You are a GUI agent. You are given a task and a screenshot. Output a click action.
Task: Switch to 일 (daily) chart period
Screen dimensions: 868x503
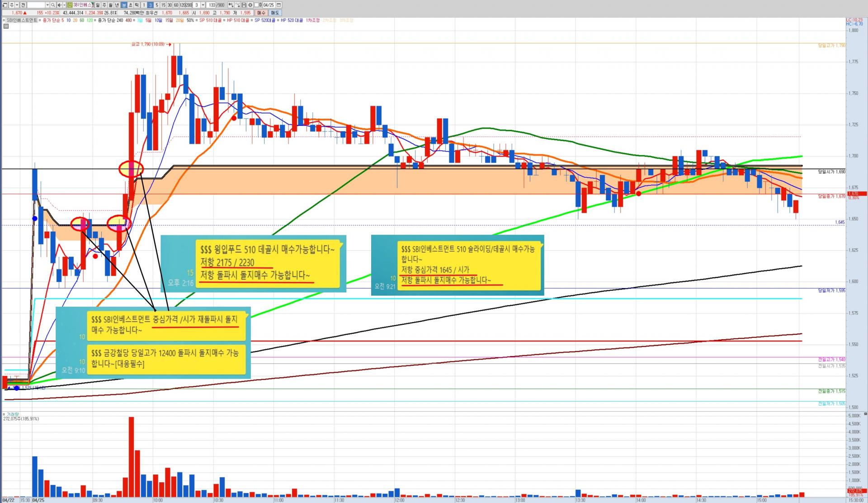[x=98, y=5]
